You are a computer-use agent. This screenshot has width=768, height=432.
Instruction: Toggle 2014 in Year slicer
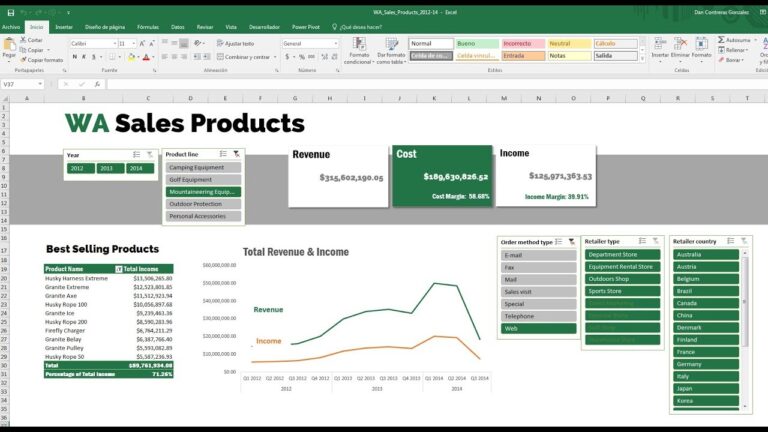(x=140, y=168)
